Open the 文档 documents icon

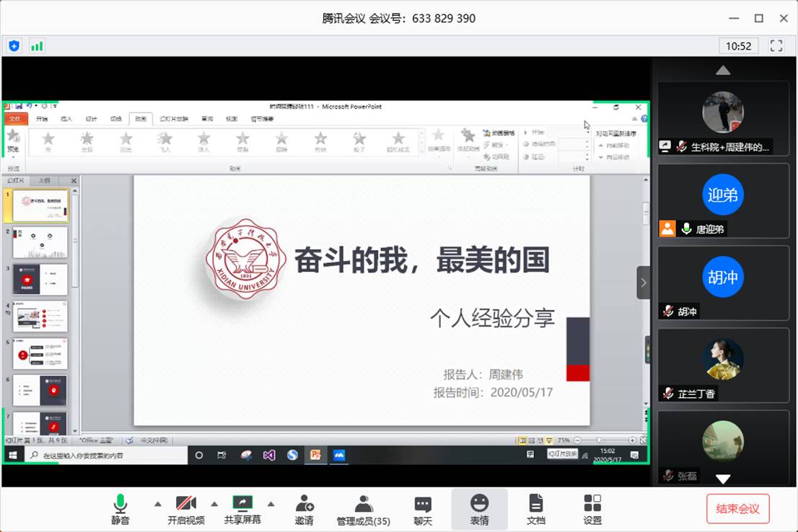535,509
